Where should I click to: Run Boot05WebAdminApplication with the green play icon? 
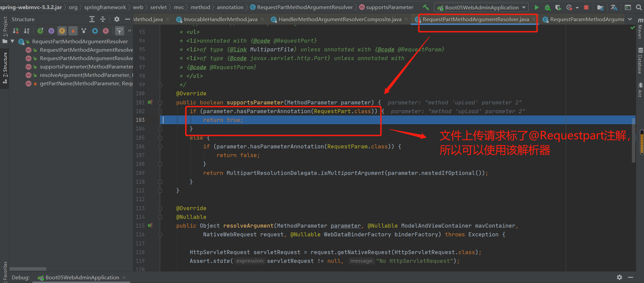(537, 7)
